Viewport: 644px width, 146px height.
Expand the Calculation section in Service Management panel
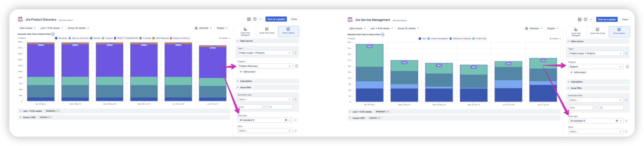pos(598,82)
